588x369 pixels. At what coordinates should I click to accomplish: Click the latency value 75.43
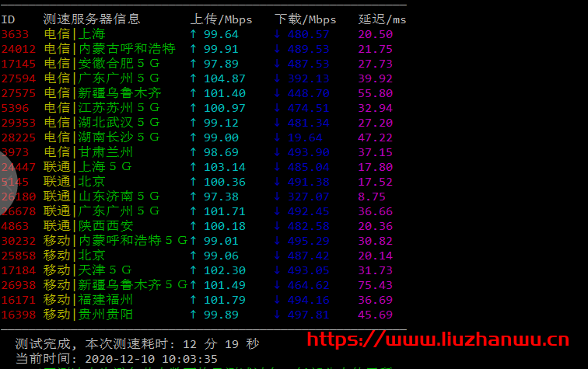(x=376, y=285)
